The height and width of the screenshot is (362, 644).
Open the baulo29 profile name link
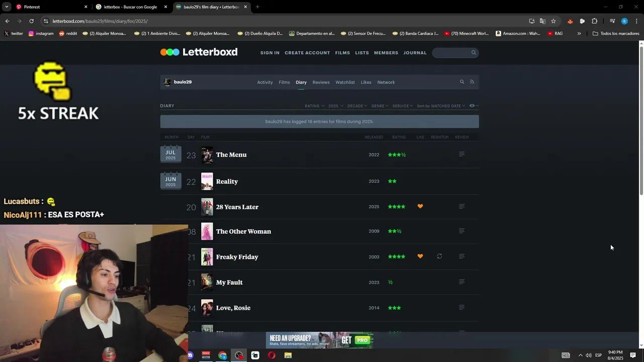183,82
